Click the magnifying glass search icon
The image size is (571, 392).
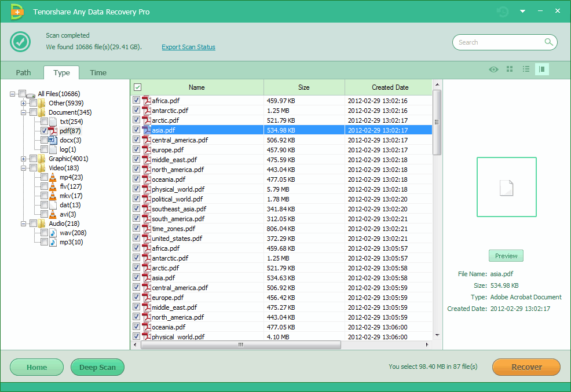tap(548, 42)
